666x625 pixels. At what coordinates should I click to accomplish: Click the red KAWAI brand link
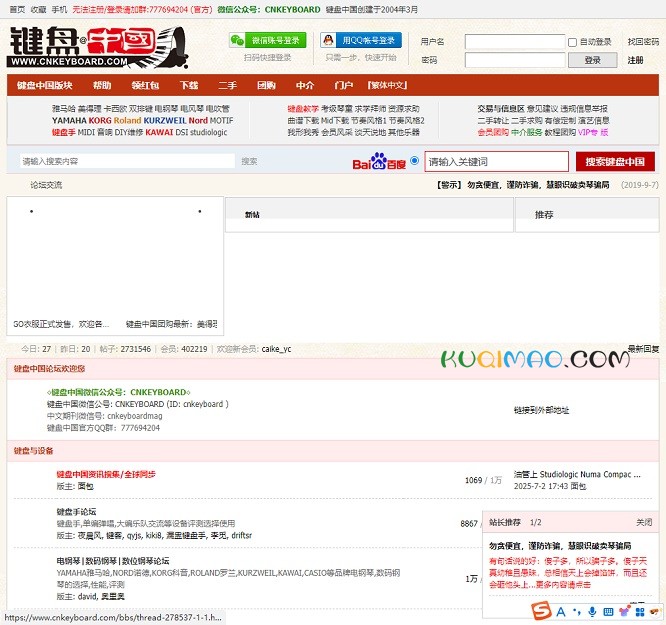159,133
